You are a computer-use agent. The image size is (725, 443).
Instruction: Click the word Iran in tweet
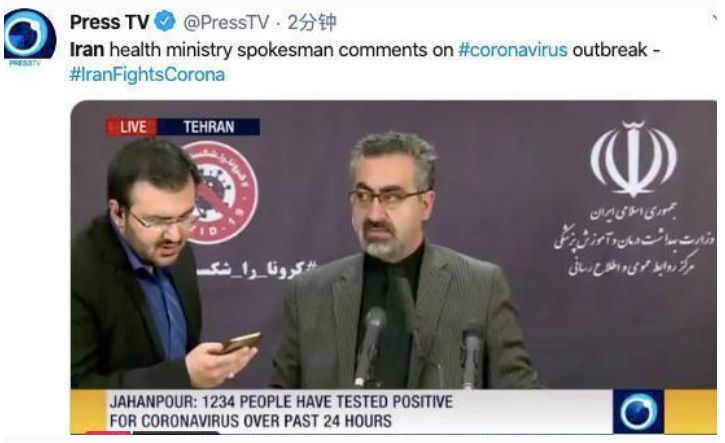coord(87,49)
